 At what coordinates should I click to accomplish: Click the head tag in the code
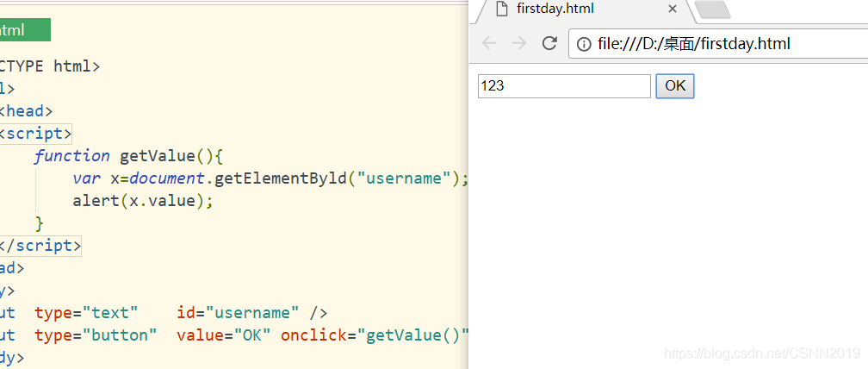26,111
